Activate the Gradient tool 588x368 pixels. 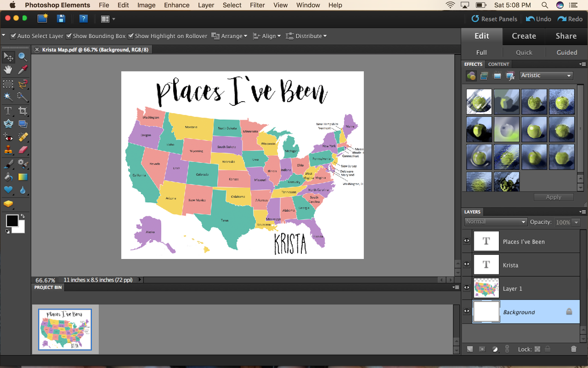coord(23,177)
